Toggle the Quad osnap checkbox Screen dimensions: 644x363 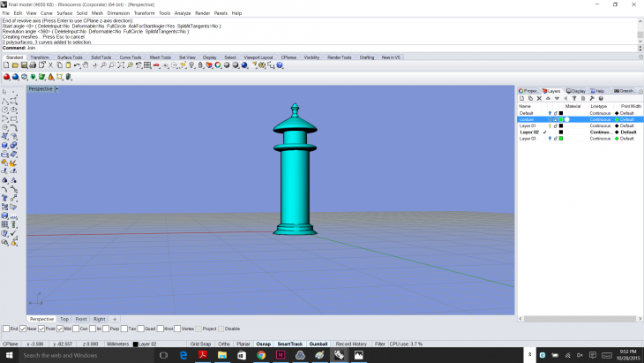coord(142,329)
